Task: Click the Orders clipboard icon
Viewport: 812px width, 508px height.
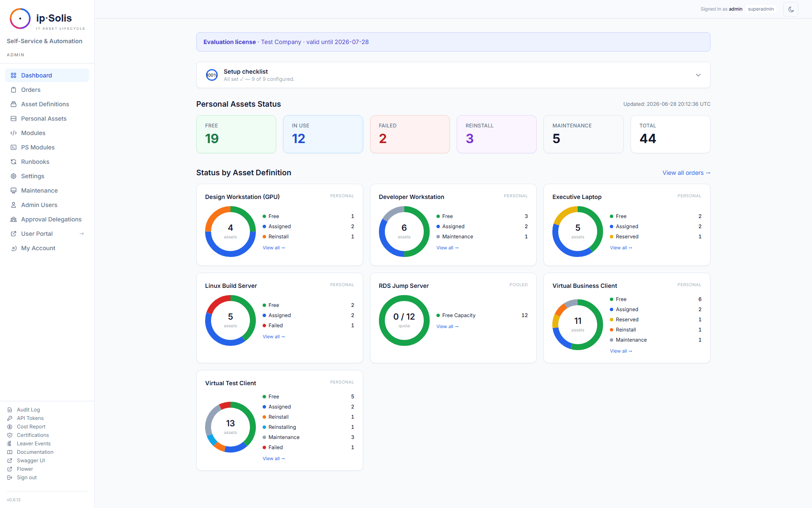Action: 14,90
